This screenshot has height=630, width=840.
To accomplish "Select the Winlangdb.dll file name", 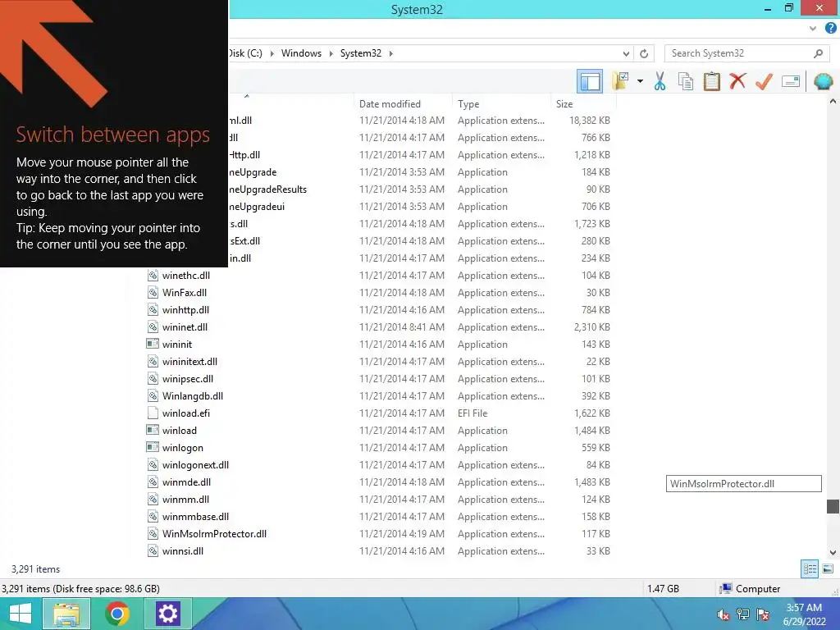I will tap(192, 396).
